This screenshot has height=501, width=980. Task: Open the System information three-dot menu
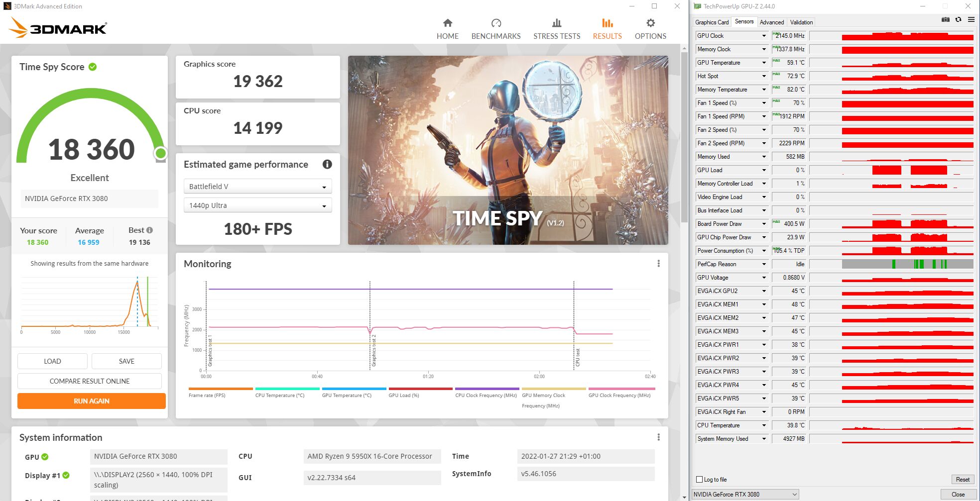click(658, 437)
